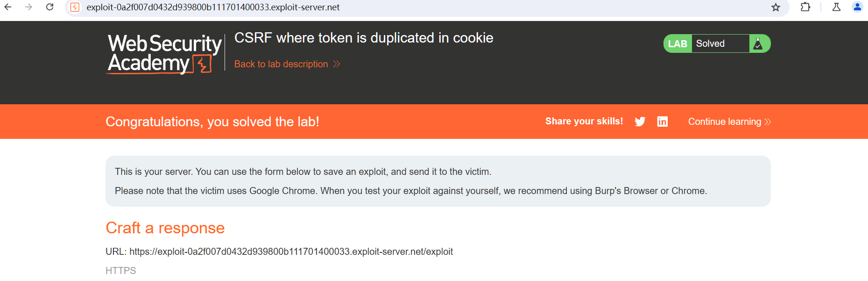
Task: Click the browser back arrow
Action: tap(8, 7)
